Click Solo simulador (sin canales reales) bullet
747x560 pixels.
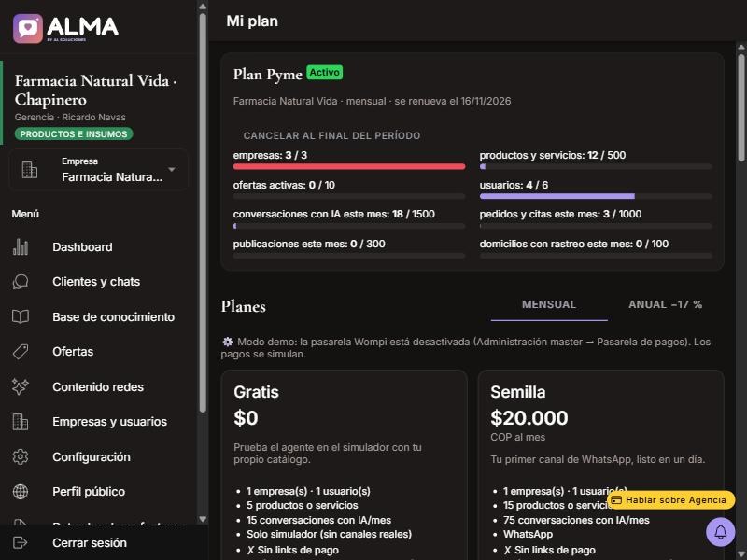point(330,534)
